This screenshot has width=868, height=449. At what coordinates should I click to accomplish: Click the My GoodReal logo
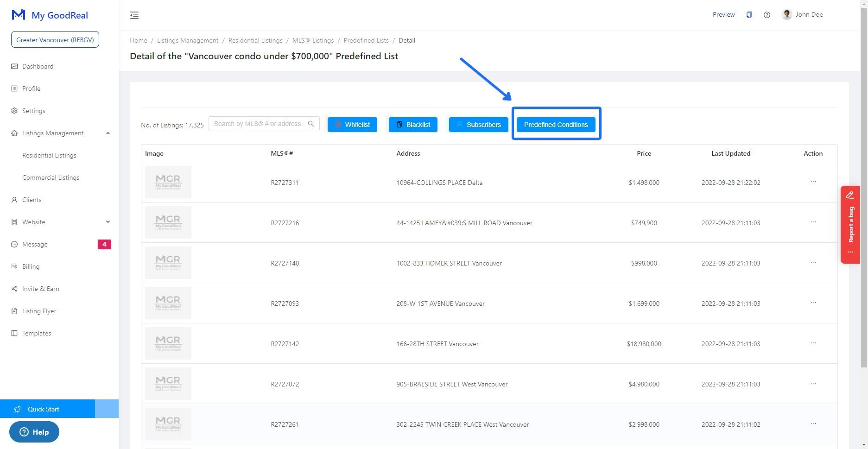coord(50,15)
